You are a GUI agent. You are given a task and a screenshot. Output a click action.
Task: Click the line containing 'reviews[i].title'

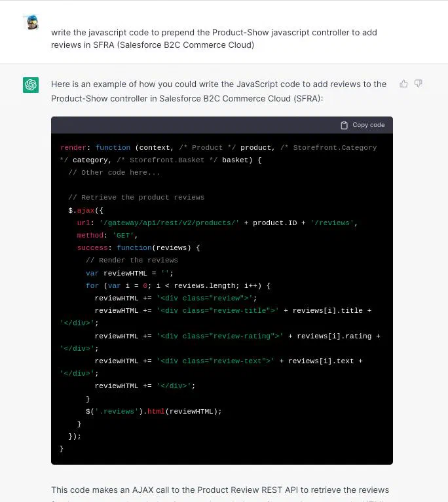click(233, 310)
